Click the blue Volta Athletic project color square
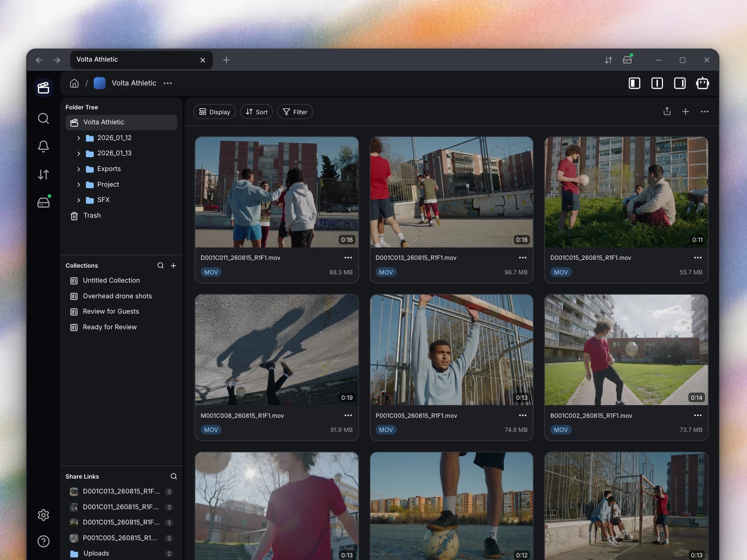This screenshot has width=747, height=560. pos(99,83)
